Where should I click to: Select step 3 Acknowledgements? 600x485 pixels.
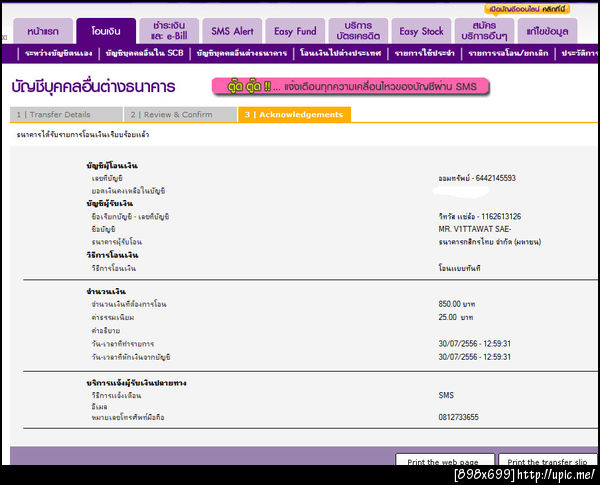294,114
